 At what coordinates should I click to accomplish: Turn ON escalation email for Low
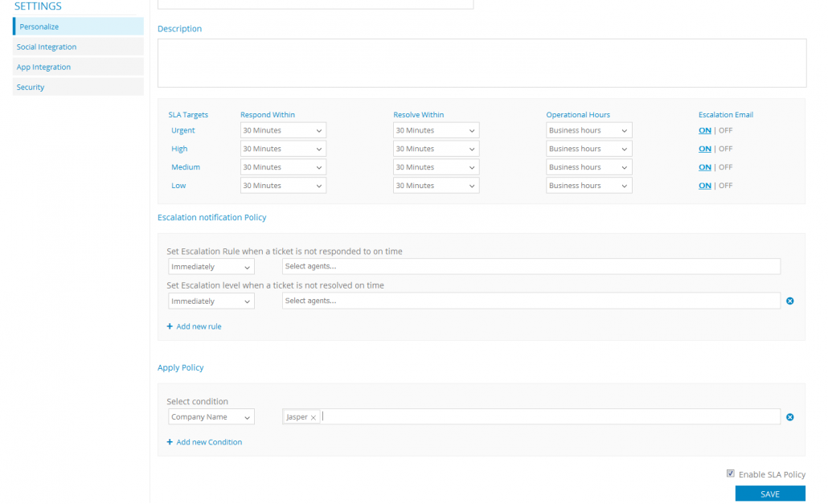705,186
